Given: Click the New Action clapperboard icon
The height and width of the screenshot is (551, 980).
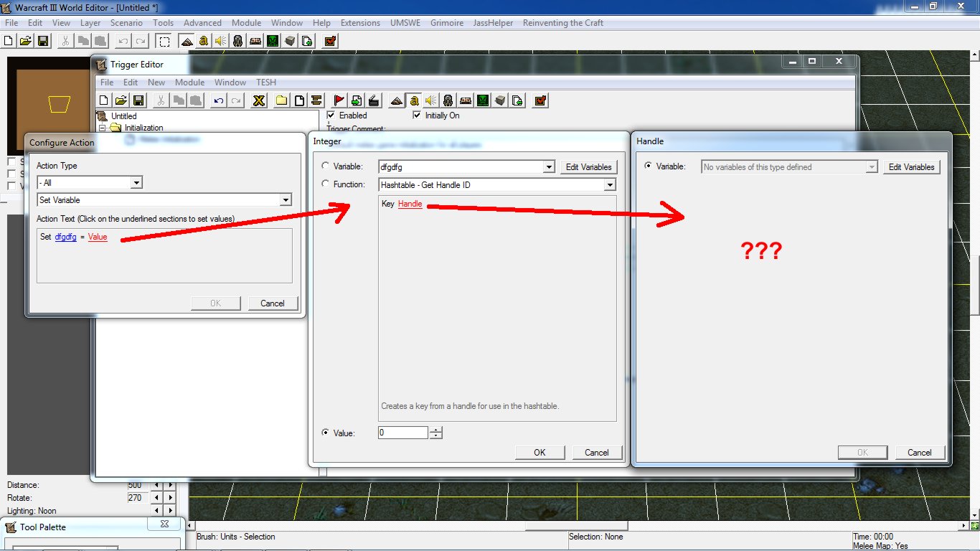Looking at the screenshot, I should [374, 100].
